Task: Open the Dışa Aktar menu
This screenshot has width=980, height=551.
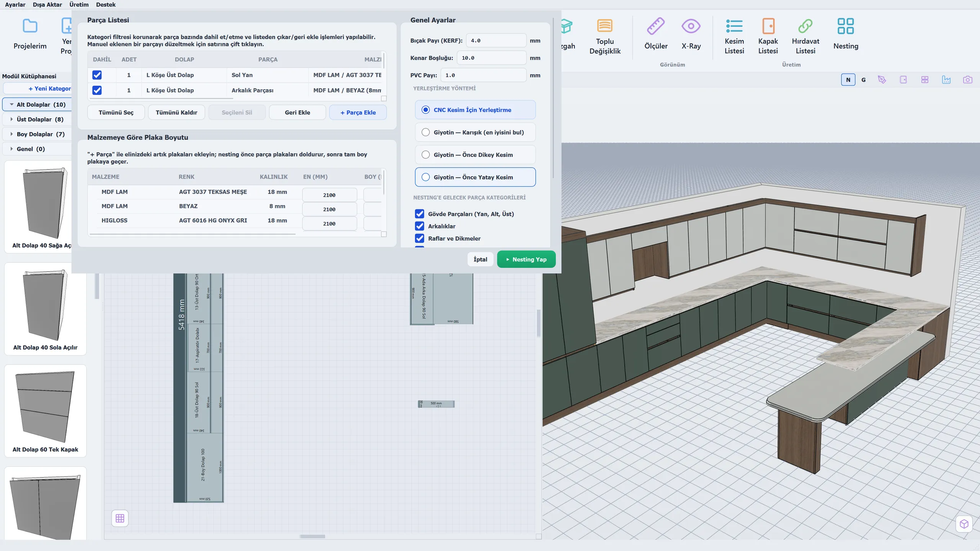Action: (x=47, y=5)
